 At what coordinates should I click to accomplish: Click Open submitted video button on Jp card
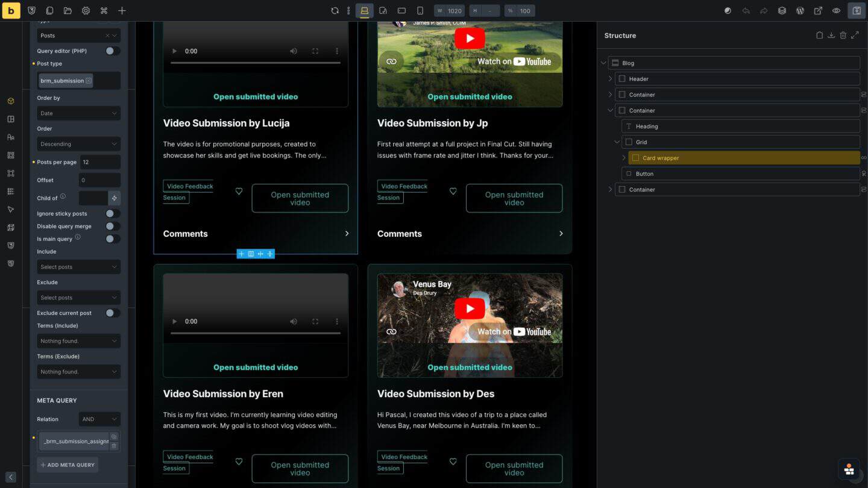514,198
